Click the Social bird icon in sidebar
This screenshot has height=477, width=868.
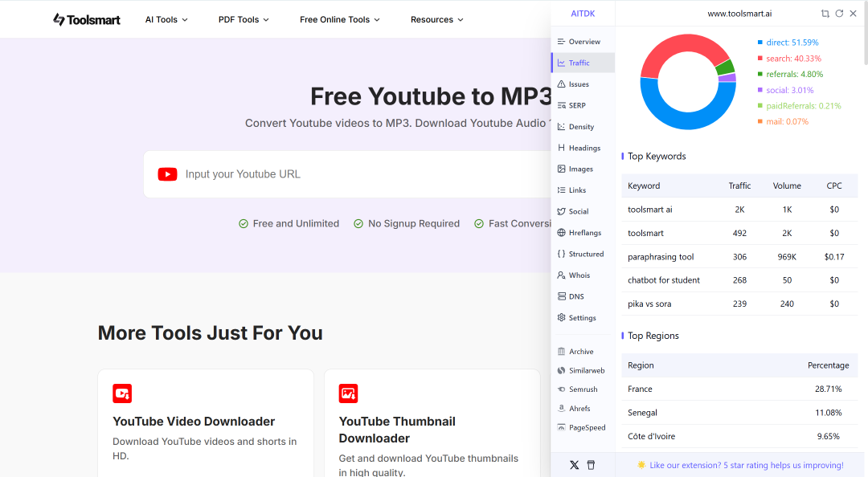pos(561,211)
